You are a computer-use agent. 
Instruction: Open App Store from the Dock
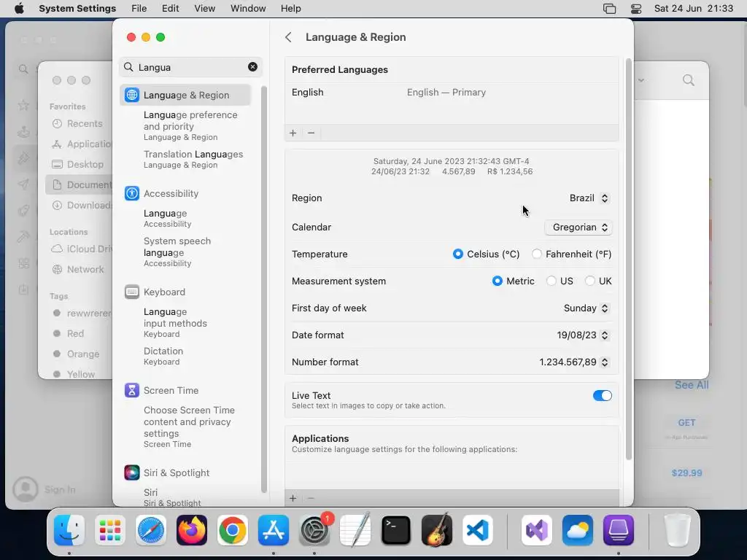(274, 530)
